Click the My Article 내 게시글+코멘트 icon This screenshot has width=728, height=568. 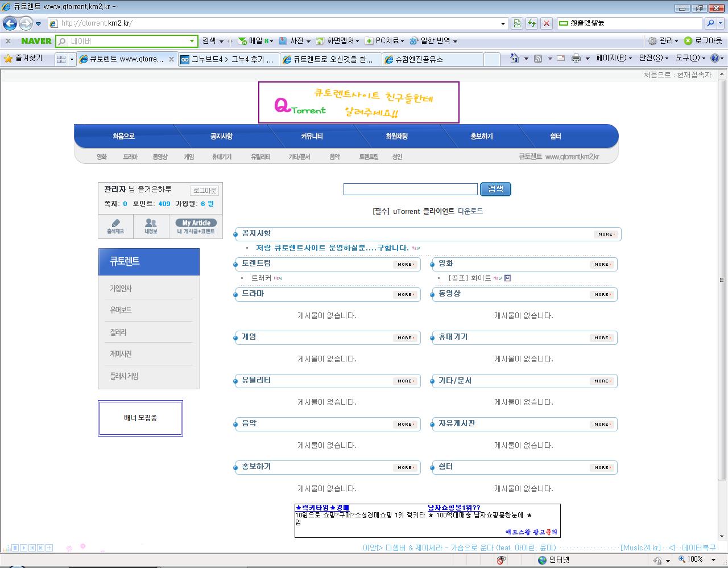click(196, 226)
